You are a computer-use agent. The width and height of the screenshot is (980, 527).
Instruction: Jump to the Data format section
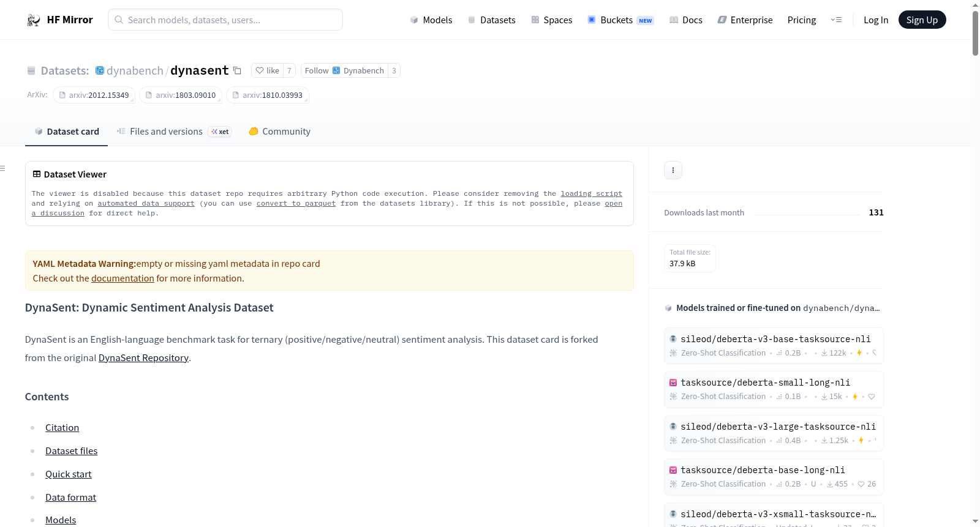pyautogui.click(x=70, y=498)
